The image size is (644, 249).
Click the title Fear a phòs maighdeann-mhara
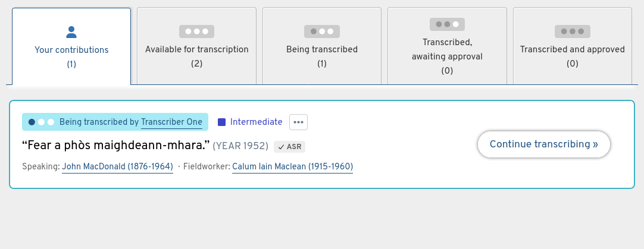(x=116, y=146)
